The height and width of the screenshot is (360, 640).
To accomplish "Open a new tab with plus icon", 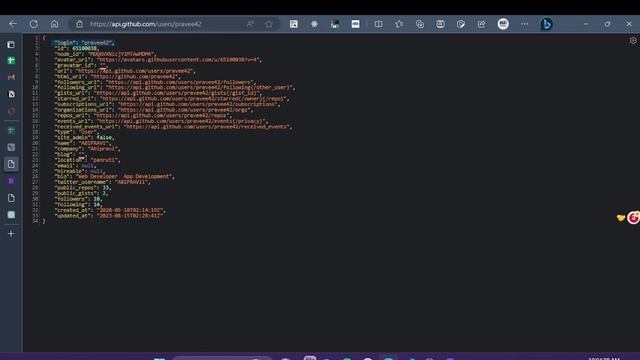I will coord(11,233).
